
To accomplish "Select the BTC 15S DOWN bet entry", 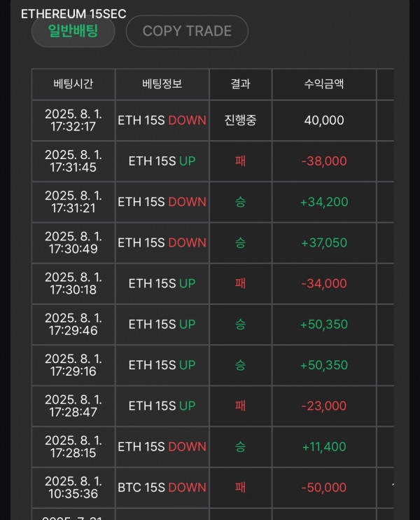I will 162,488.
